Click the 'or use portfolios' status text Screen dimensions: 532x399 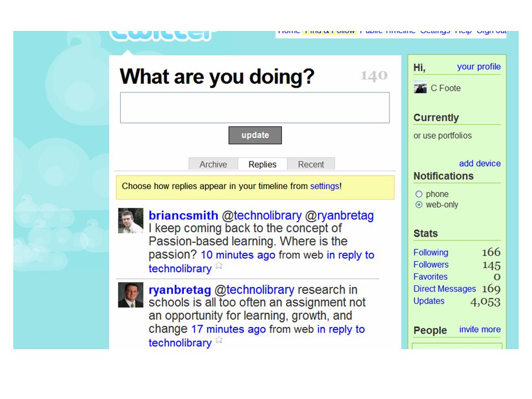[442, 135]
